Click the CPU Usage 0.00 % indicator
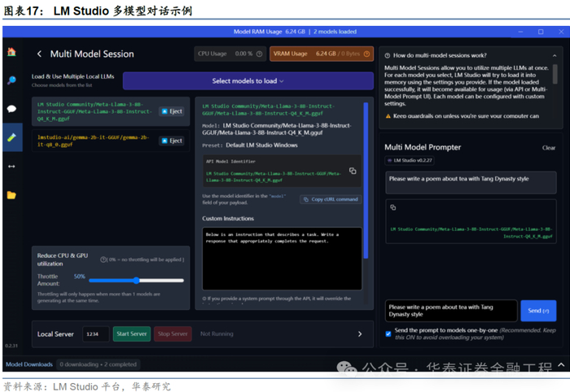 point(230,54)
